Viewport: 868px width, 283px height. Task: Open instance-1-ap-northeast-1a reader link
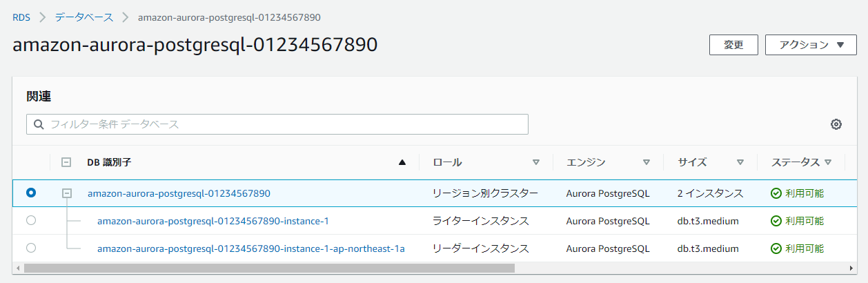click(x=251, y=248)
